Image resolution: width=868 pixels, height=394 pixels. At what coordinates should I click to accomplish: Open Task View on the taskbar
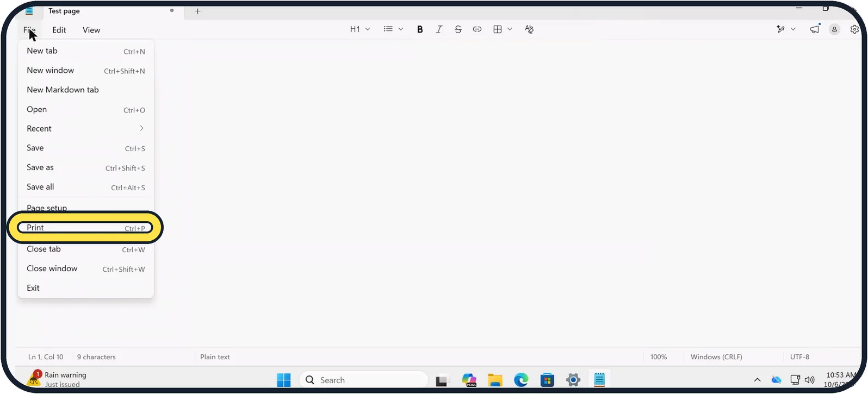click(x=442, y=380)
